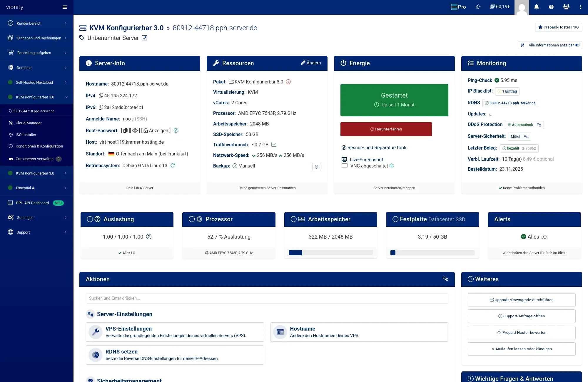Click the edit icon beside Unbenannter Server

coord(144,38)
